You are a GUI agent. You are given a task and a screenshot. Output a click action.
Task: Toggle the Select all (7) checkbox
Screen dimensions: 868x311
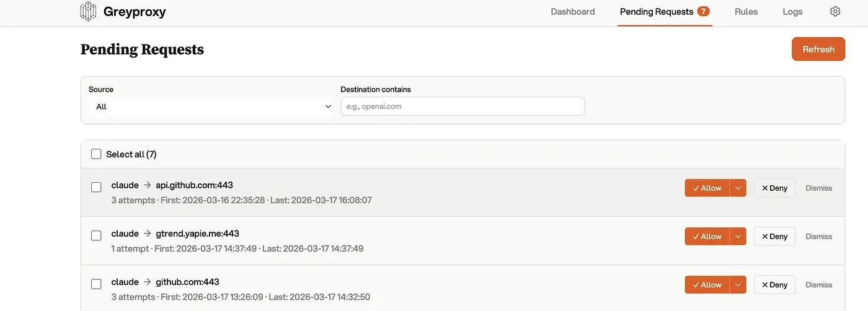pos(96,154)
